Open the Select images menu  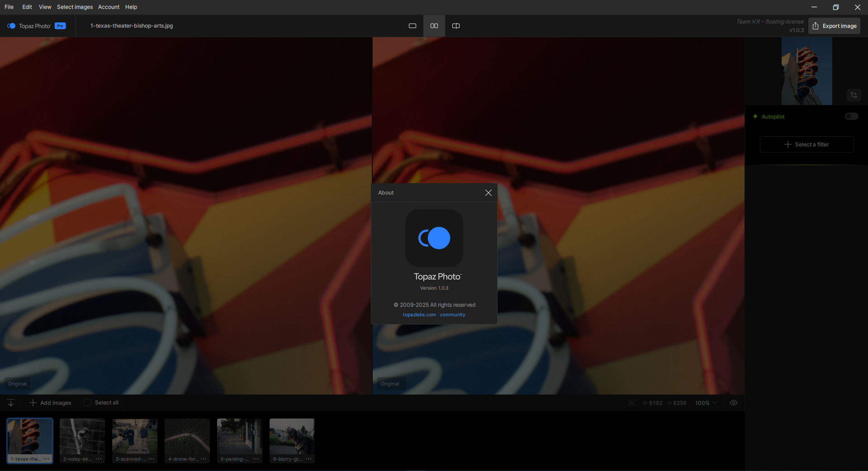pyautogui.click(x=75, y=7)
